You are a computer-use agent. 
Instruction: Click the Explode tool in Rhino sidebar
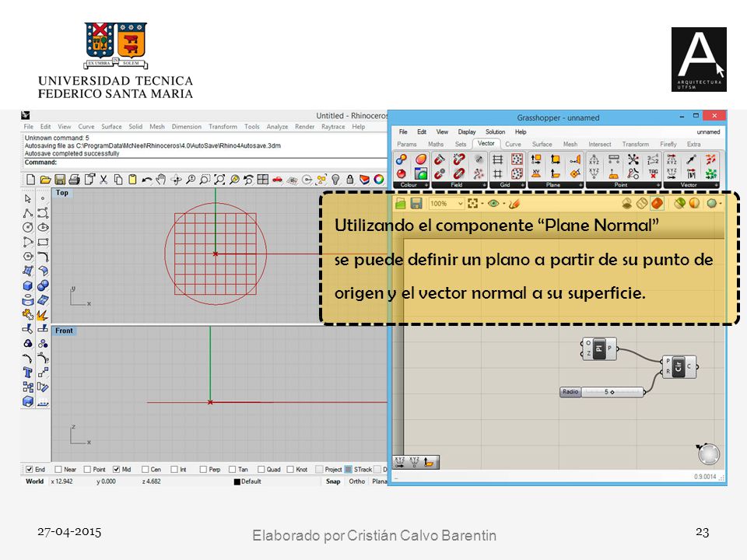pyautogui.click(x=42, y=315)
